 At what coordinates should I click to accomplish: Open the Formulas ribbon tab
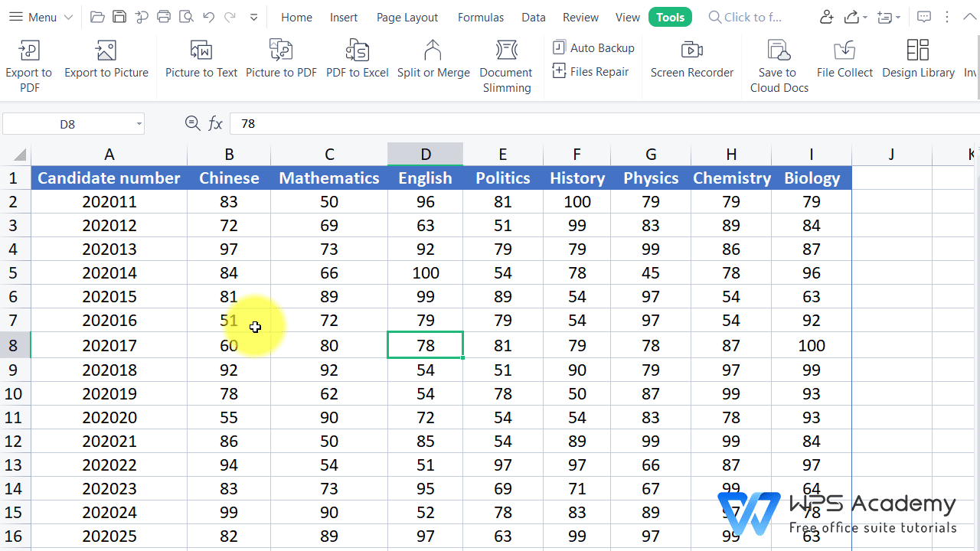click(x=480, y=17)
